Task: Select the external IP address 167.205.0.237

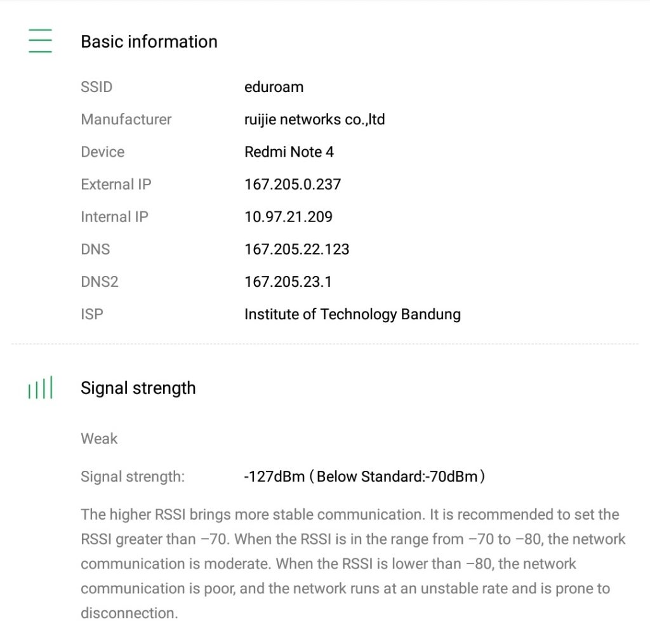Action: [293, 185]
